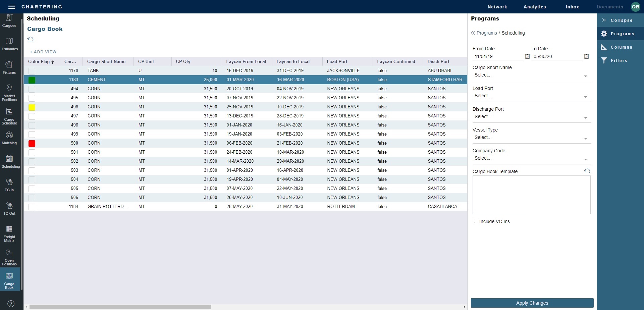Enable the Include VC Ins checkbox
This screenshot has width=644, height=310.
pyautogui.click(x=476, y=221)
